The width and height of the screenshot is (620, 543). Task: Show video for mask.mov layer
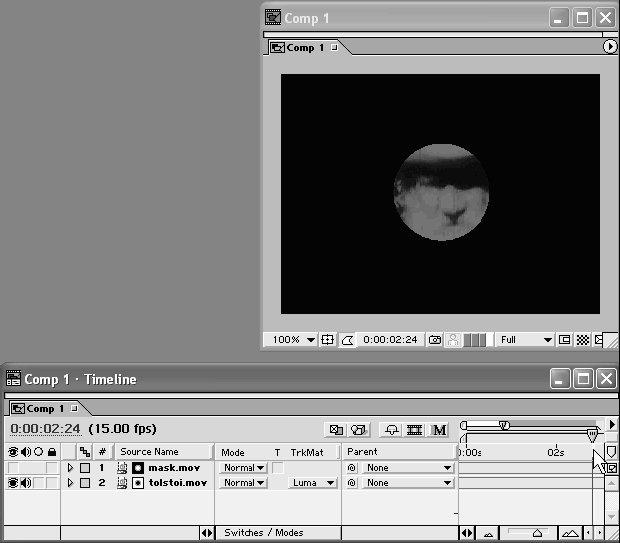coord(14,468)
